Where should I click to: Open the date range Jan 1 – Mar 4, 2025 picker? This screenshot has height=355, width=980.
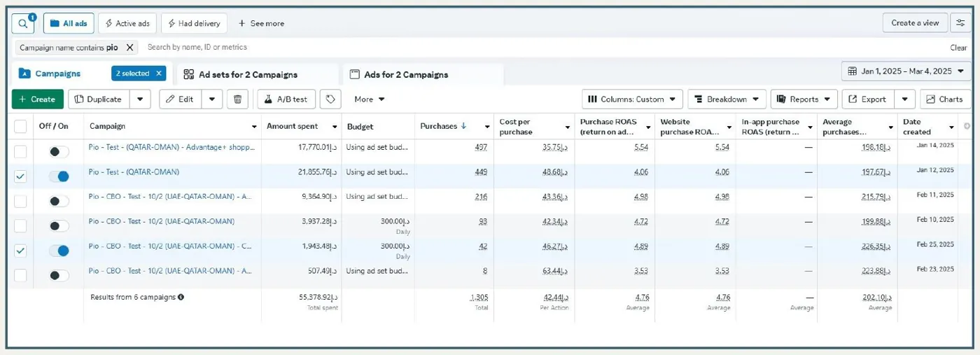pos(906,71)
